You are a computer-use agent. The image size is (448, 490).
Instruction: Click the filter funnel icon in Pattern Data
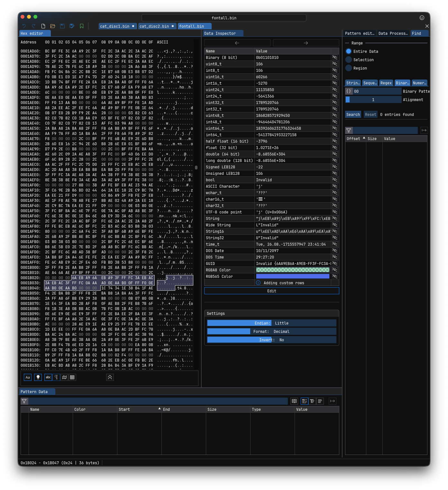coord(24,401)
